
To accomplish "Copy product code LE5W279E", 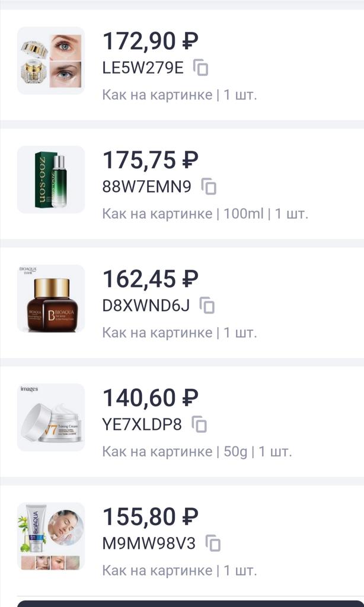I will pos(202,68).
